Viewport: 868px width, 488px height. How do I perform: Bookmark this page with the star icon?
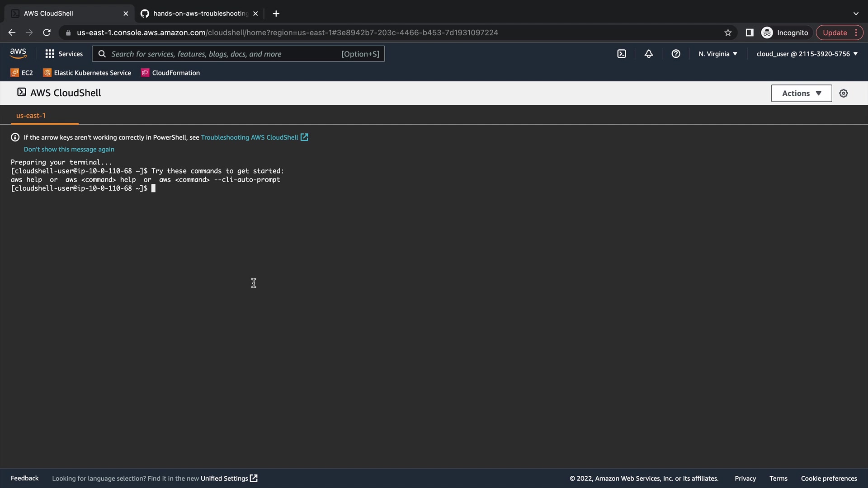point(728,33)
